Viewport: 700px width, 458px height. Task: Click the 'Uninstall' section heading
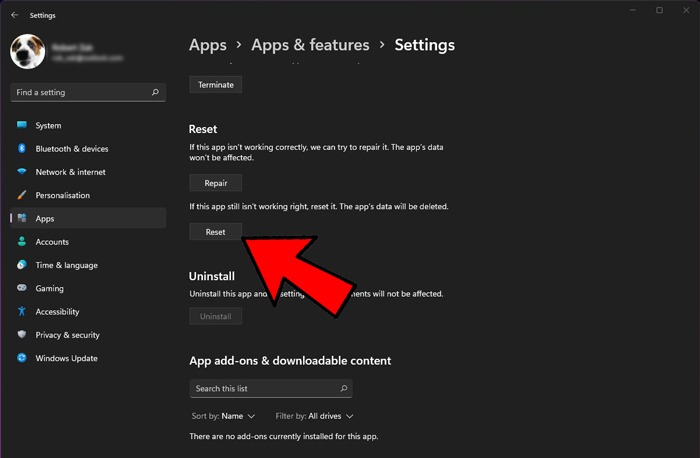[212, 276]
